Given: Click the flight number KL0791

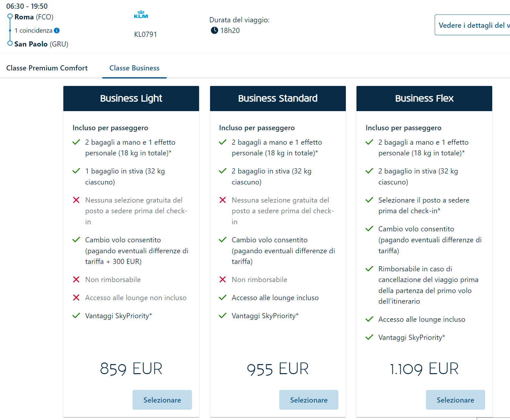Looking at the screenshot, I should point(145,34).
